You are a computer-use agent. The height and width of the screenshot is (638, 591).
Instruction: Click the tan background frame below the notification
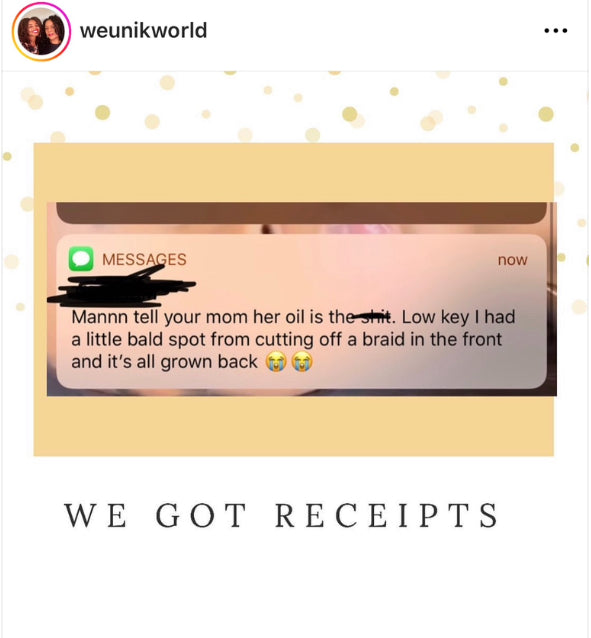pyautogui.click(x=293, y=426)
